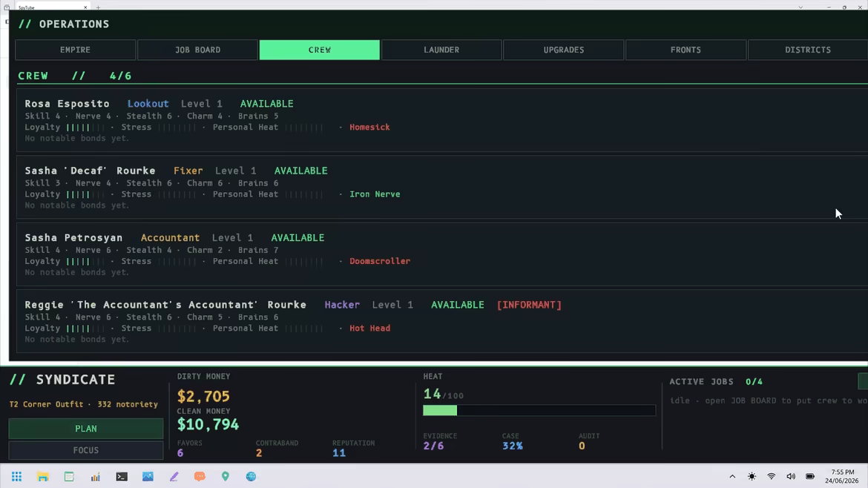Click the Case percentage 32%
The image size is (868, 488).
[x=513, y=446]
